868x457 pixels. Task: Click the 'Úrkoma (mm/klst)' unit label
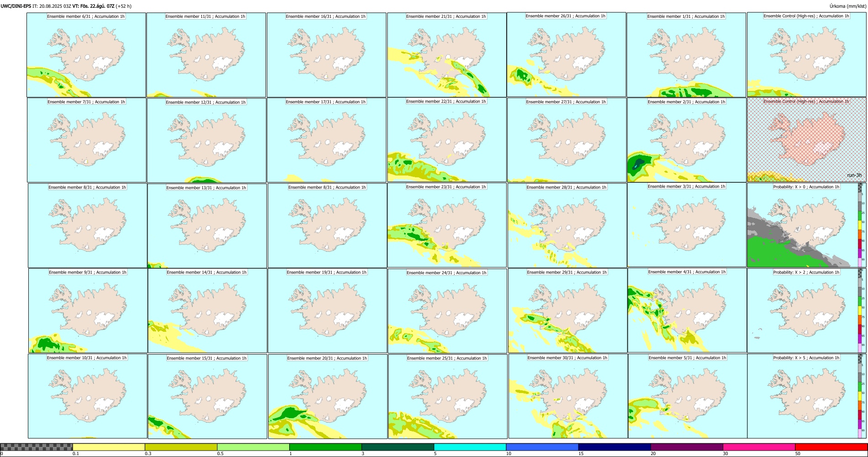pos(847,6)
